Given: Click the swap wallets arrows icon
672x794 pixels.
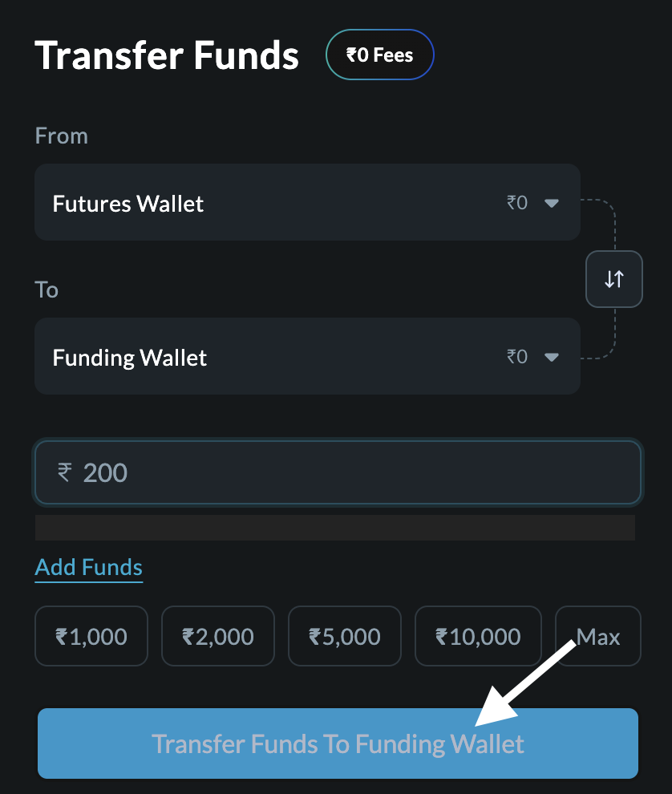Looking at the screenshot, I should point(613,279).
